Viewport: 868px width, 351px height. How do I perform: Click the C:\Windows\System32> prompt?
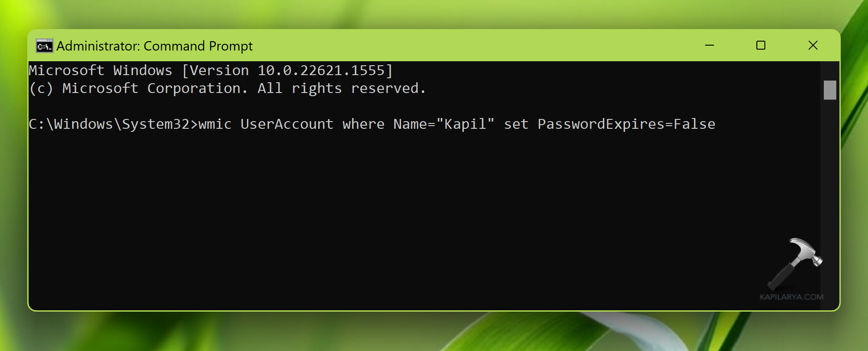[x=113, y=124]
